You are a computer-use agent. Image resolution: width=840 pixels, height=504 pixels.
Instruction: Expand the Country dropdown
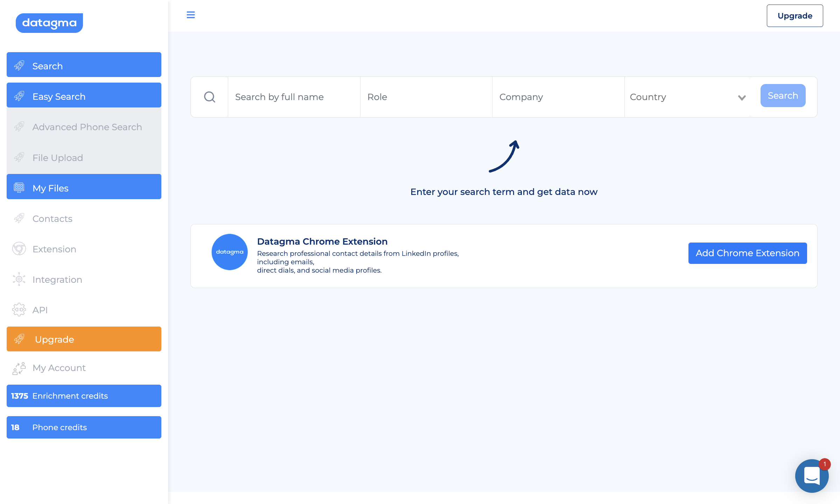point(742,98)
